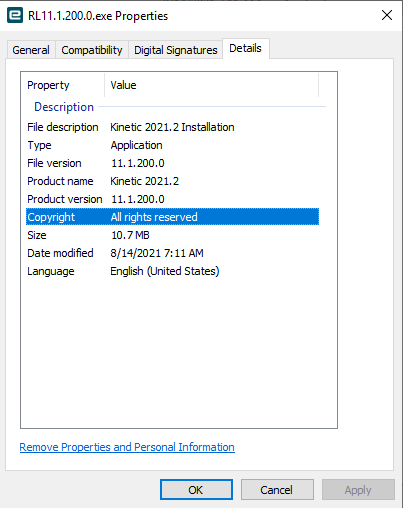The width and height of the screenshot is (403, 508).
Task: Switch to the General tab
Action: [31, 50]
